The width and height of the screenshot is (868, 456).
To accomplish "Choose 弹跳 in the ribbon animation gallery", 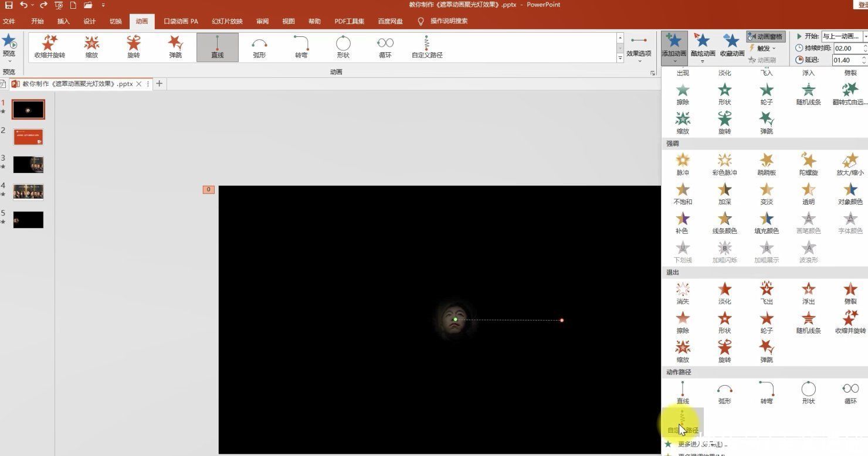I will click(x=175, y=47).
